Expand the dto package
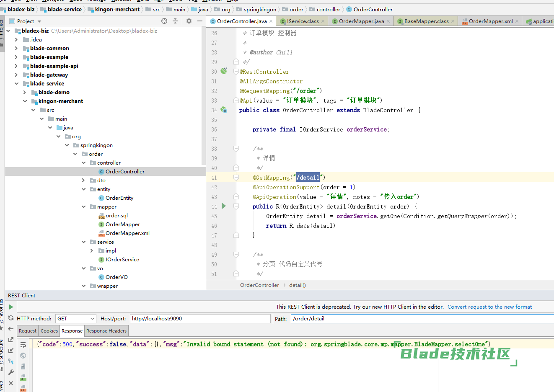The image size is (554, 392). [x=83, y=180]
